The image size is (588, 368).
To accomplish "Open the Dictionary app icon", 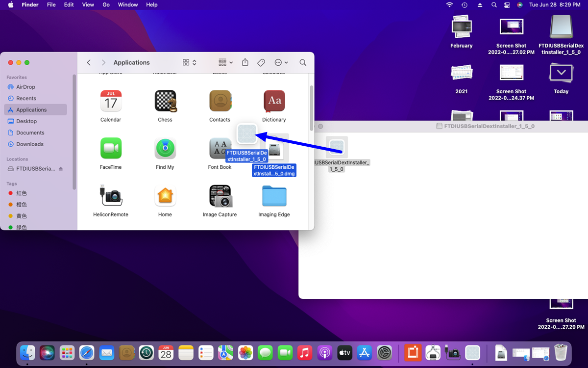I will pos(274,101).
